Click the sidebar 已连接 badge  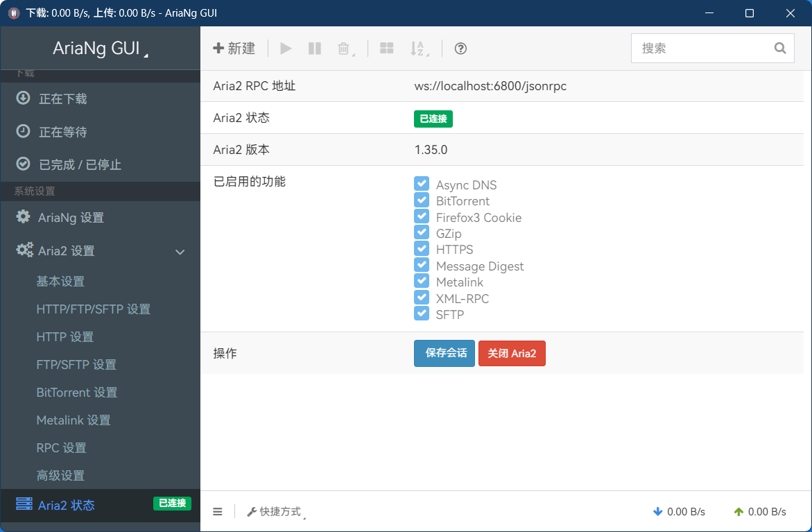173,503
